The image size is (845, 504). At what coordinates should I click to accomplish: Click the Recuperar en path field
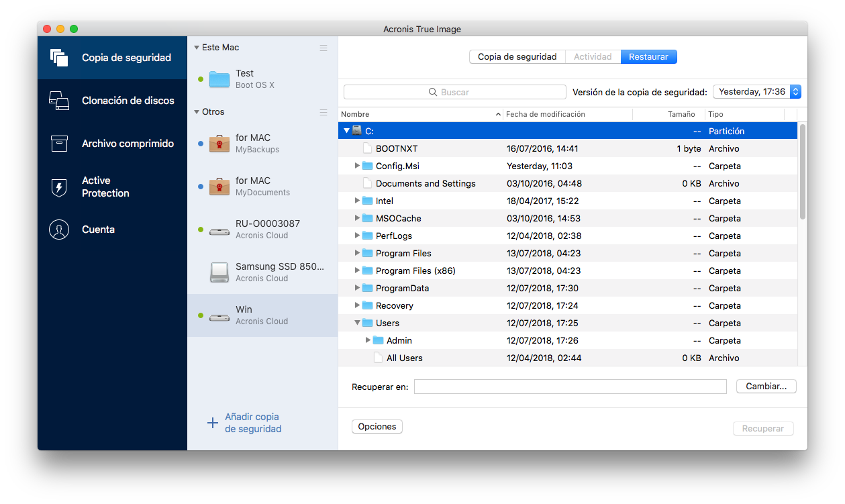coord(570,387)
